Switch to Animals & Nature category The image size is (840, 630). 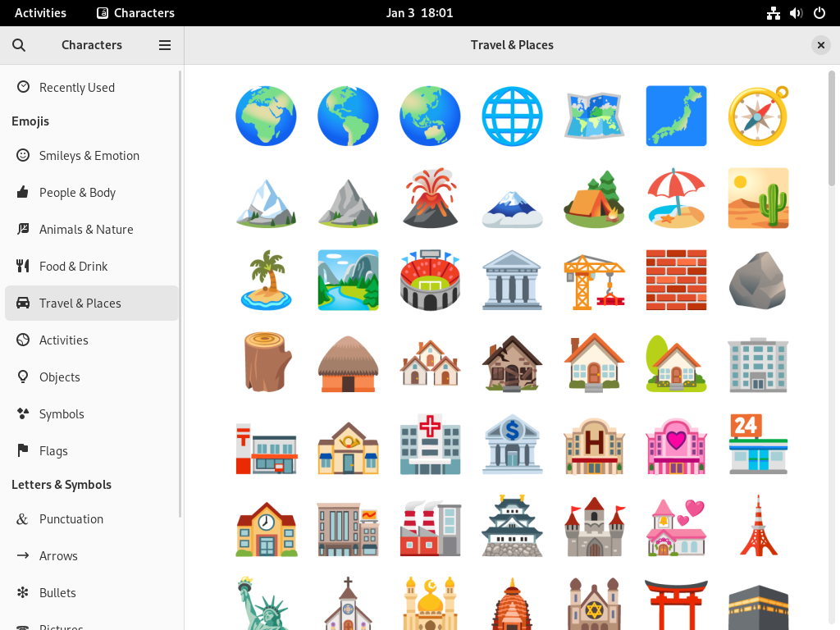pyautogui.click(x=92, y=230)
